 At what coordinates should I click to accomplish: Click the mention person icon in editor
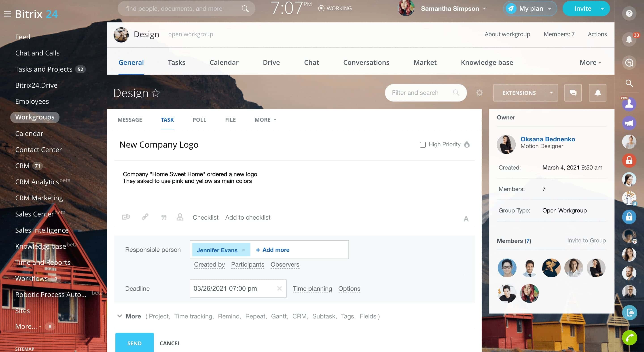(180, 217)
